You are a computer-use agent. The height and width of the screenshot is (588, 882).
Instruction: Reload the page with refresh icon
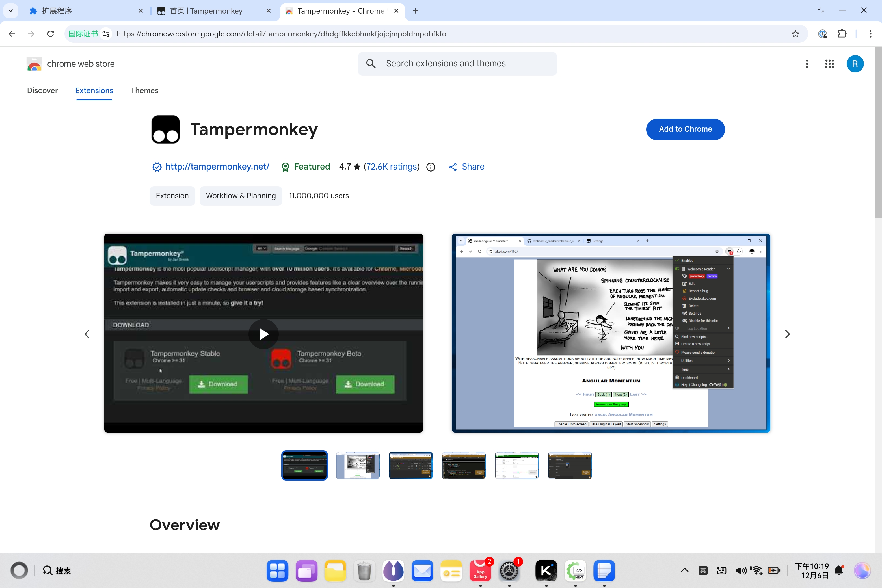[51, 34]
